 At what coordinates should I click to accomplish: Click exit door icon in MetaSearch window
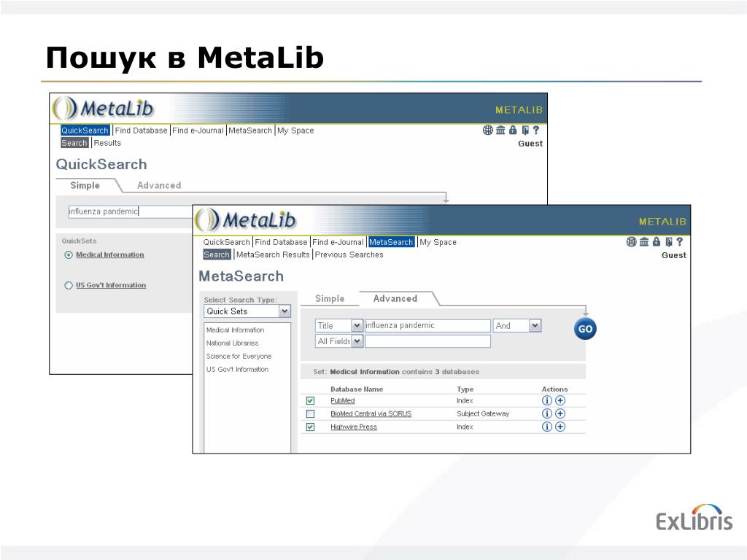[x=669, y=242]
